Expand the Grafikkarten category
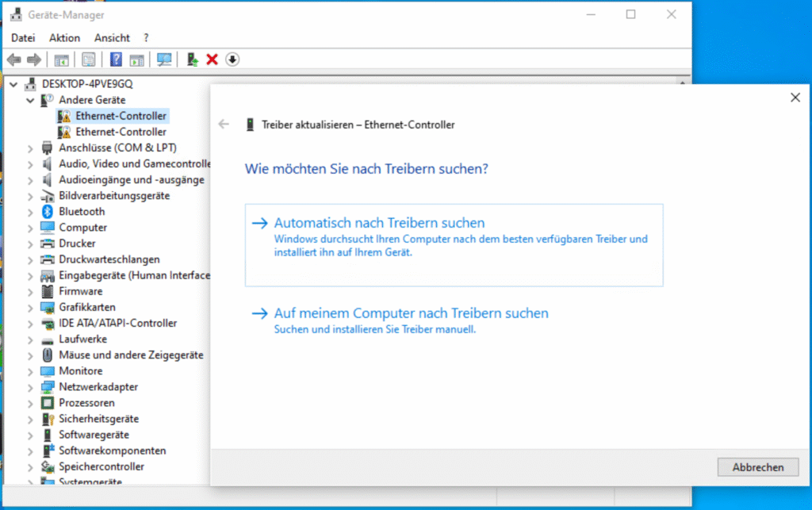The width and height of the screenshot is (812, 510). point(30,308)
